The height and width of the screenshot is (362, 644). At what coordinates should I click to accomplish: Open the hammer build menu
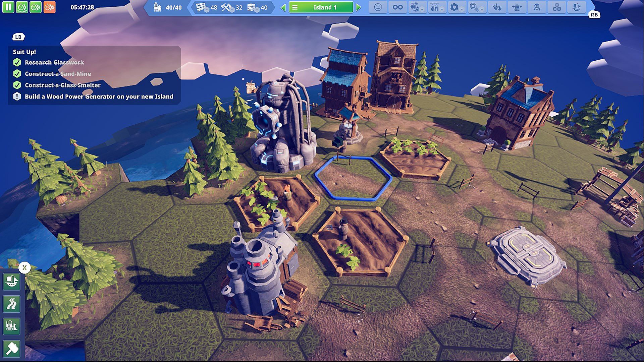tap(12, 349)
